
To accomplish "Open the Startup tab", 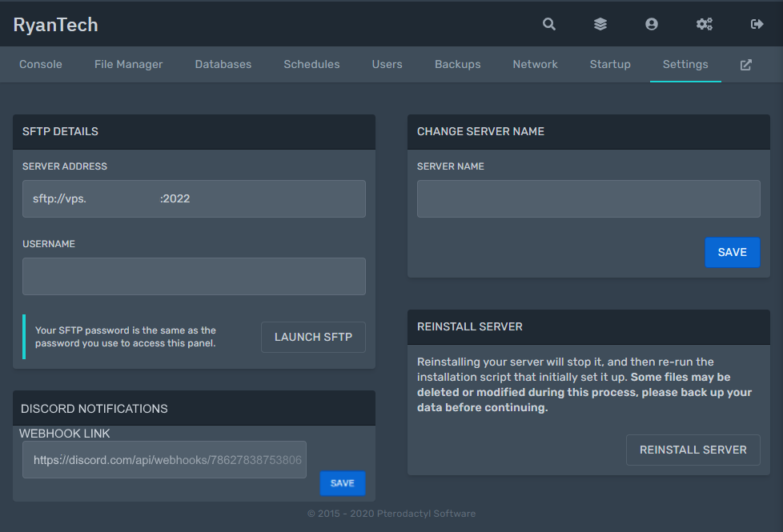I will pyautogui.click(x=610, y=64).
